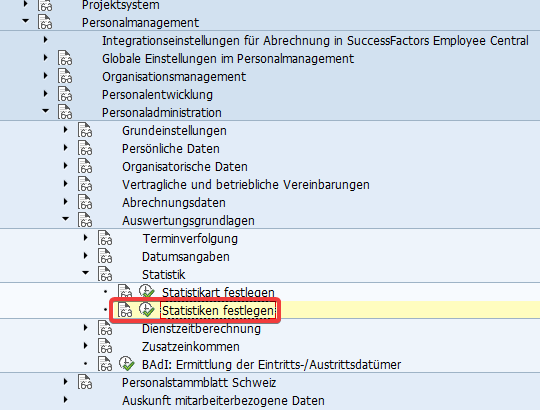Expand the Zusatzeinkommen node
The image size is (540, 410).
tap(85, 345)
